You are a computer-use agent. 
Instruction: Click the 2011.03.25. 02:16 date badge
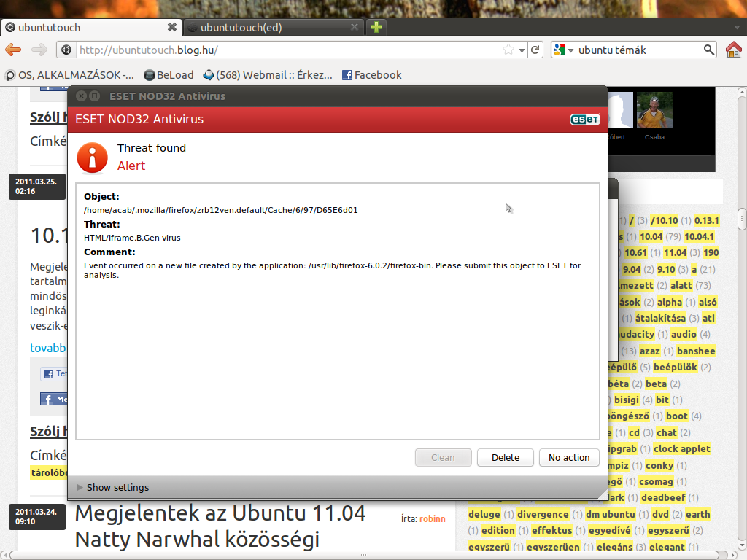36,186
